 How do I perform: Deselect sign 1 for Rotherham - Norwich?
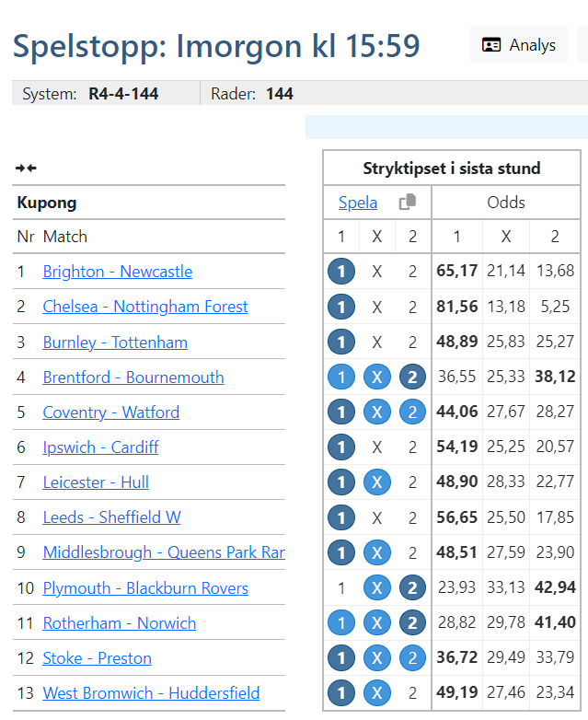click(x=341, y=623)
